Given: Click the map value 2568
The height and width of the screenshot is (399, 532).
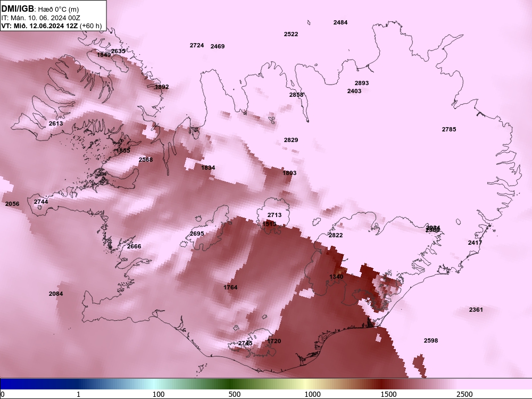Looking at the screenshot, I should tap(146, 160).
